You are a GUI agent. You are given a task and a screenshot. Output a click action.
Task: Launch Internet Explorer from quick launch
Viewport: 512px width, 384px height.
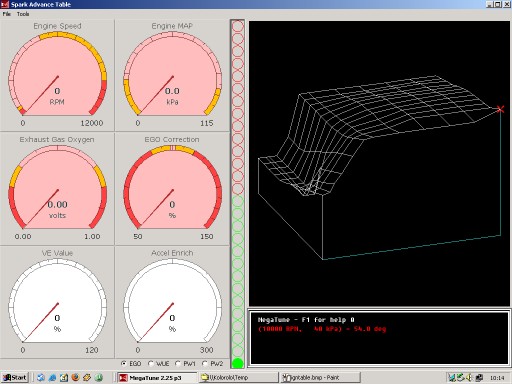pyautogui.click(x=52, y=377)
